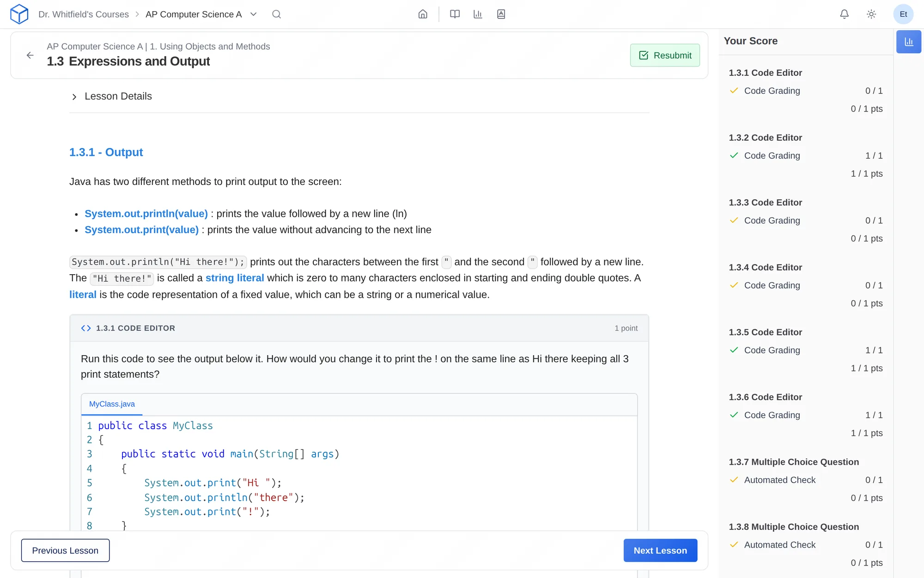Image resolution: width=924 pixels, height=578 pixels.
Task: Click code line 6 println("there") in editor
Action: tap(224, 498)
